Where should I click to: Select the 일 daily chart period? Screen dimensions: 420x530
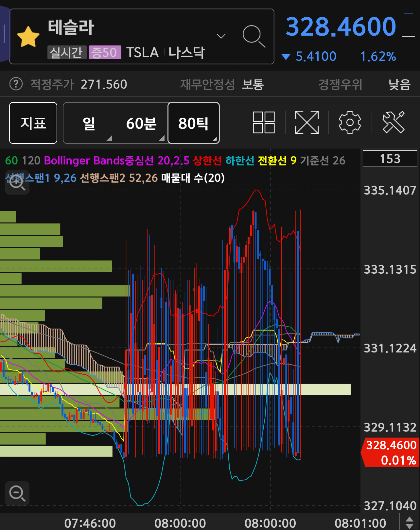(89, 123)
